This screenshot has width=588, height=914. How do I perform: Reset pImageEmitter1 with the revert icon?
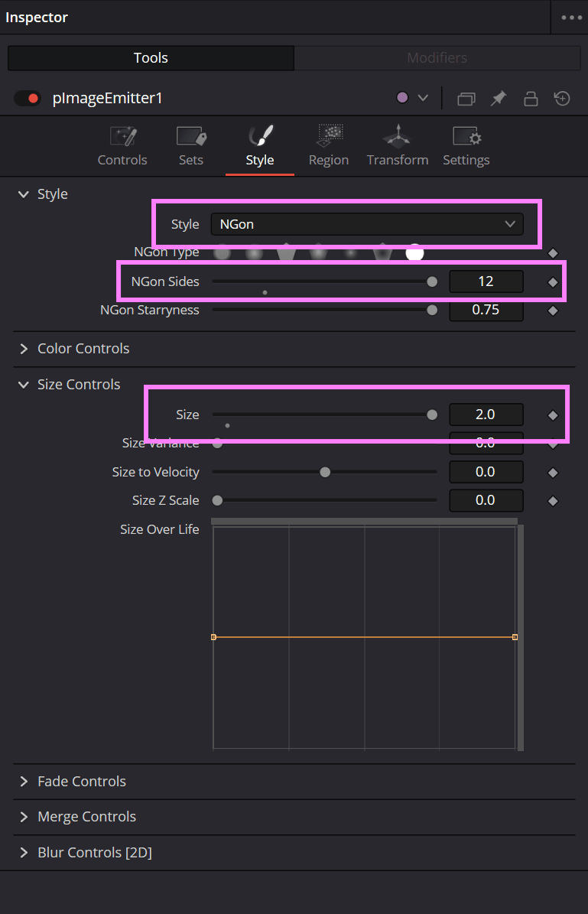561,98
